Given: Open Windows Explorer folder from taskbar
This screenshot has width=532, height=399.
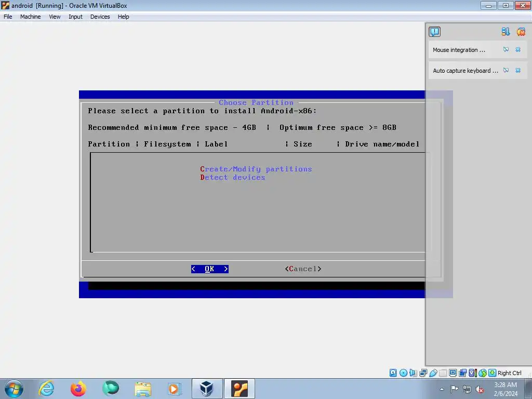Looking at the screenshot, I should click(143, 389).
